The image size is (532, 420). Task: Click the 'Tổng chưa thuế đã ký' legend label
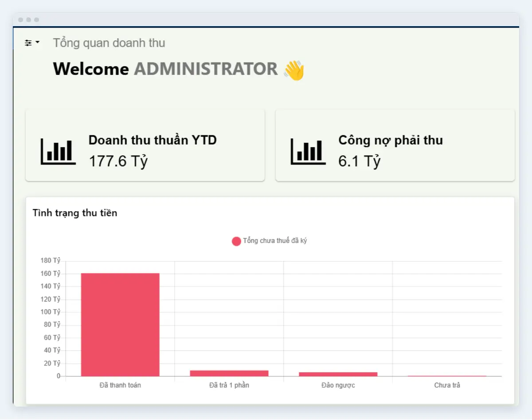275,241
